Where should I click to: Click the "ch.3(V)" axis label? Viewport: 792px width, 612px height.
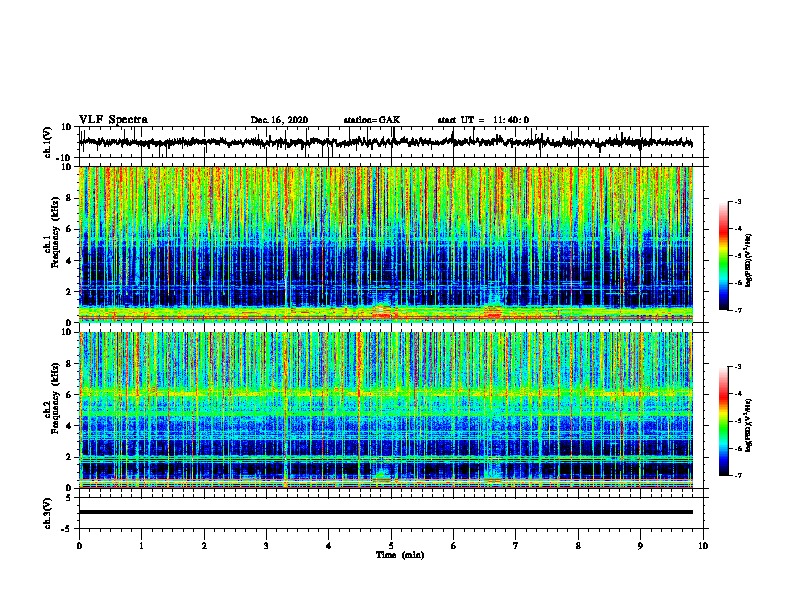click(47, 513)
